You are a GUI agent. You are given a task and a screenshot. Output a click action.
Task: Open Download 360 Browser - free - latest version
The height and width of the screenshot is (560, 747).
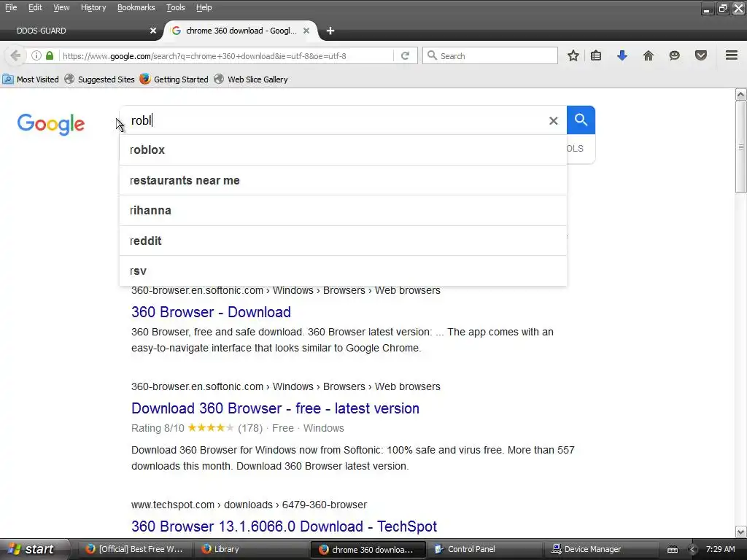pyautogui.click(x=275, y=408)
